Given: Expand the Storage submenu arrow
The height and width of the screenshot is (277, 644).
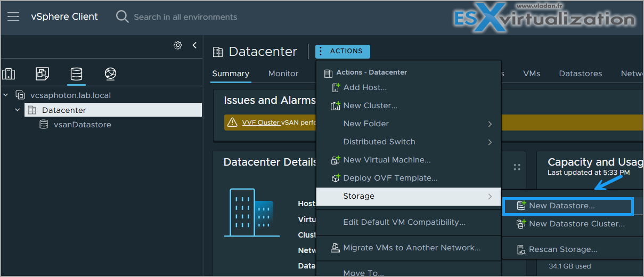Looking at the screenshot, I should click(x=490, y=196).
